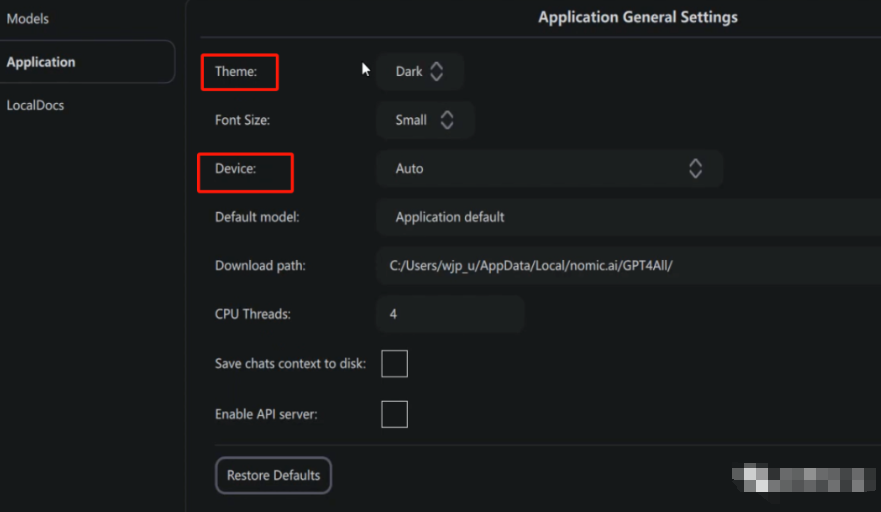Click the Restore Defaults button
The image size is (881, 512).
click(273, 475)
